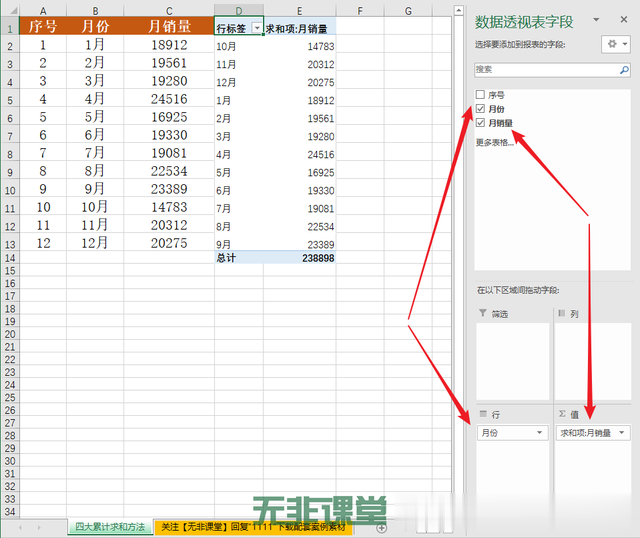Check the 序号 field checkbox
Screen dimensions: 640x538
coord(480,95)
